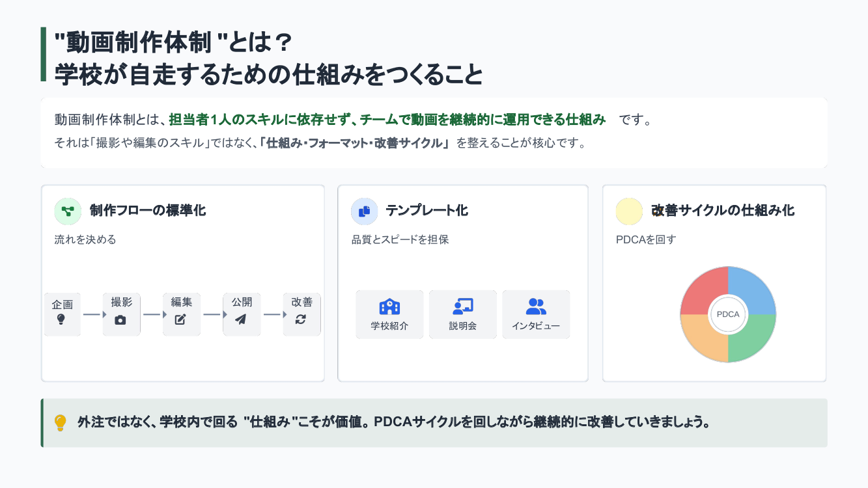
Task: Click the paper plane icon under 公開
Action: pos(241,319)
